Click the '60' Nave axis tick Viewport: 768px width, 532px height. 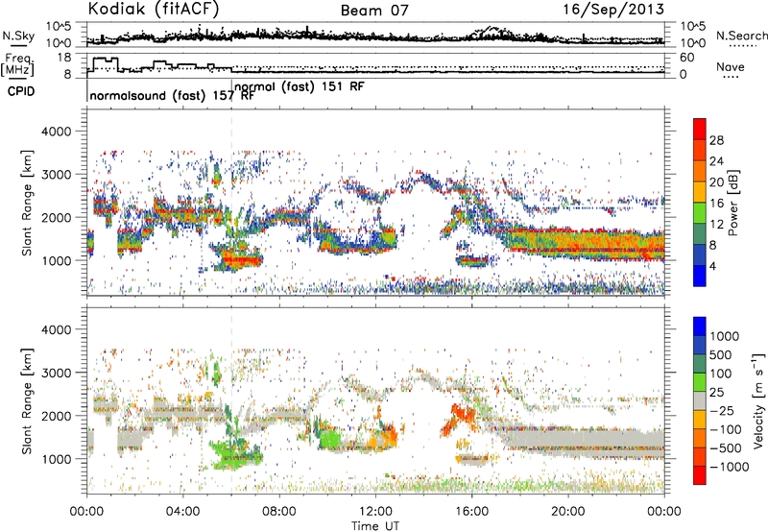point(686,58)
